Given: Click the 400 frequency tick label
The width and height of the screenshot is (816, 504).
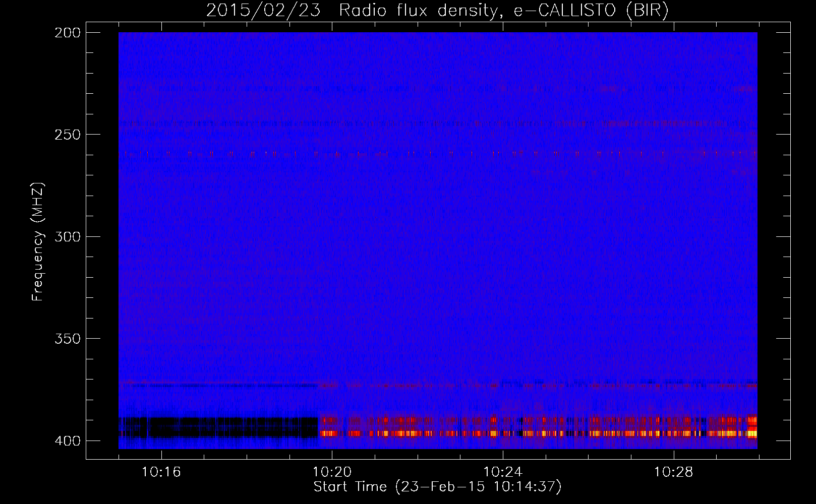Looking at the screenshot, I should coord(68,440).
